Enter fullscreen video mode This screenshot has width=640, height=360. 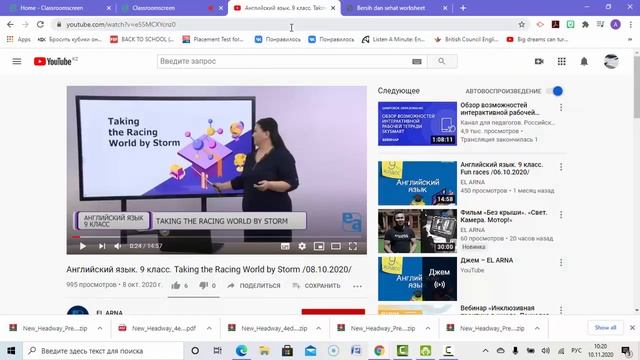coord(353,246)
